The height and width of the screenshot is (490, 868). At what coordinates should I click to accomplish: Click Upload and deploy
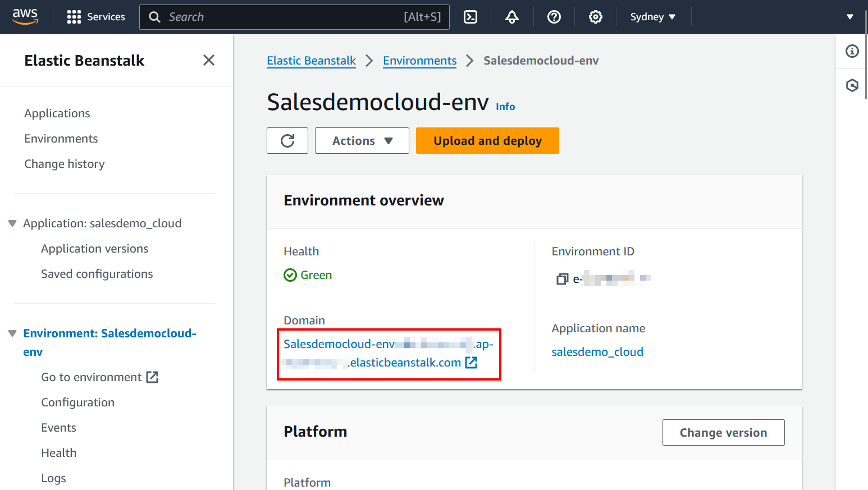pos(487,140)
